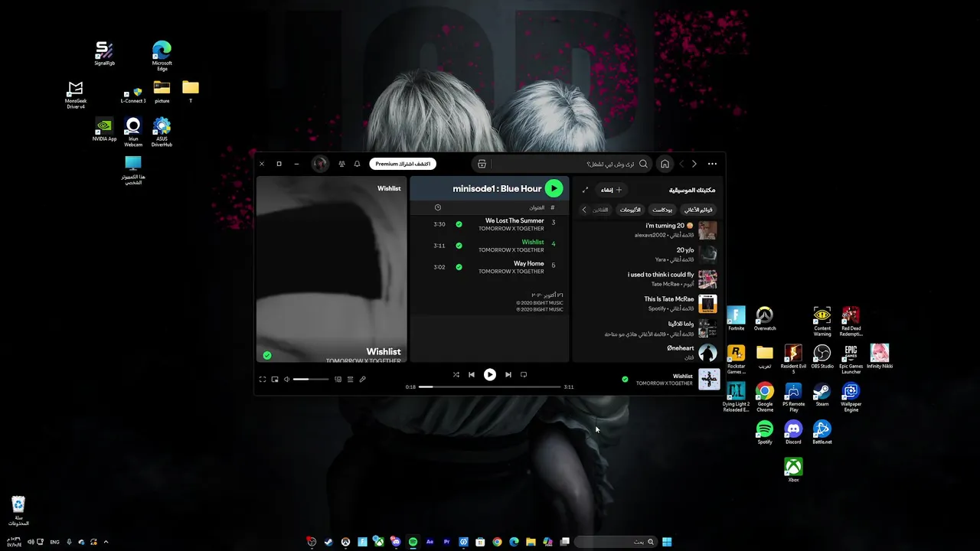Toggle saved checkmark for Wishlist track row
Viewport: 980px width, 551px height.
coord(459,246)
